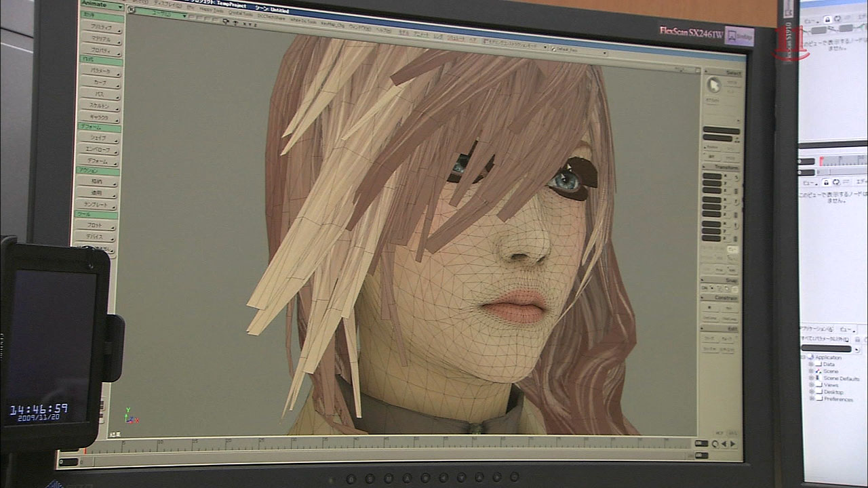Click the play forward arrow

click(732, 444)
